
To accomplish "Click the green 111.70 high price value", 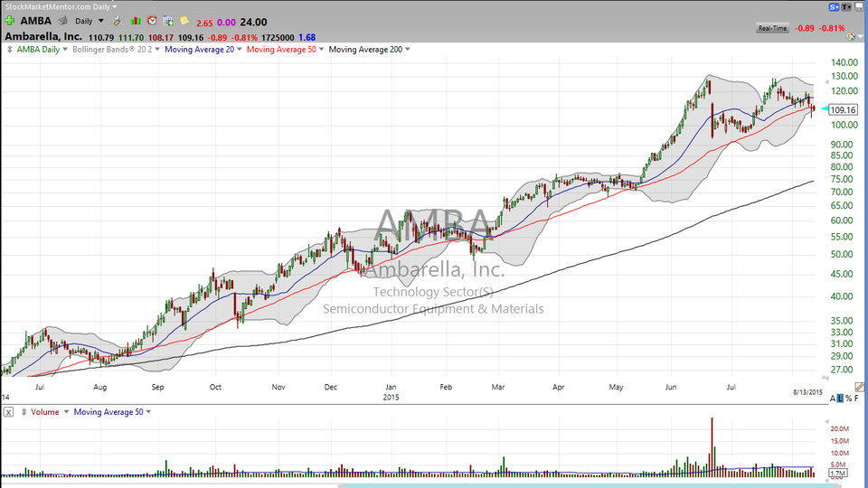I will click(131, 38).
